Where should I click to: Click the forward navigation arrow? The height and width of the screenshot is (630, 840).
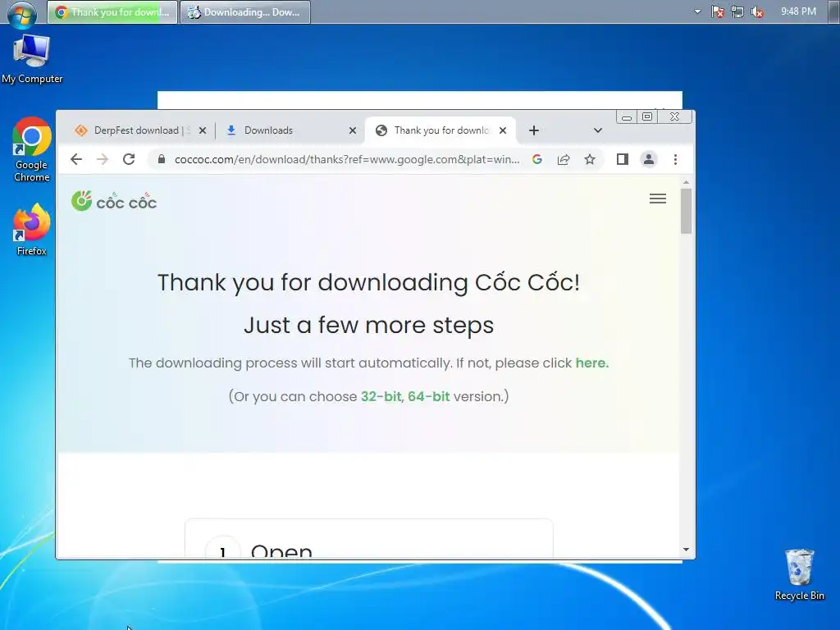tap(103, 159)
